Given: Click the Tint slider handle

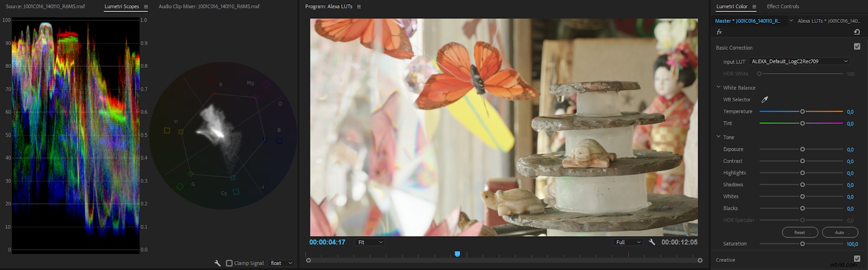Looking at the screenshot, I should pos(802,123).
